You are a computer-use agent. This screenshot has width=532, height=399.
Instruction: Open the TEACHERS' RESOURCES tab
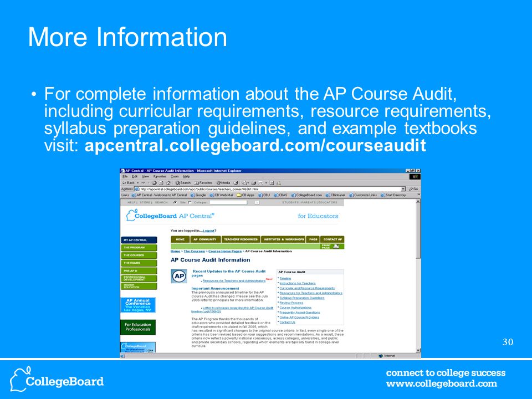coord(241,239)
